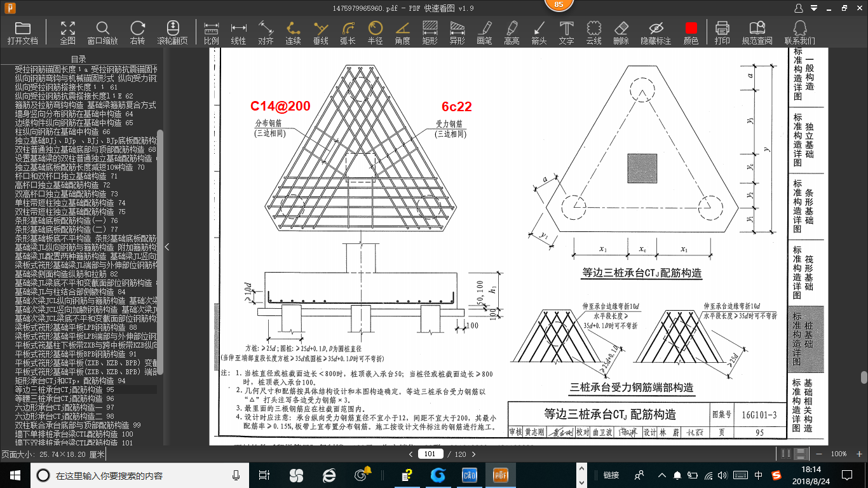The height and width of the screenshot is (488, 868).
Task: Open the shirt skin icon in title bar
Action: pyautogui.click(x=815, y=8)
